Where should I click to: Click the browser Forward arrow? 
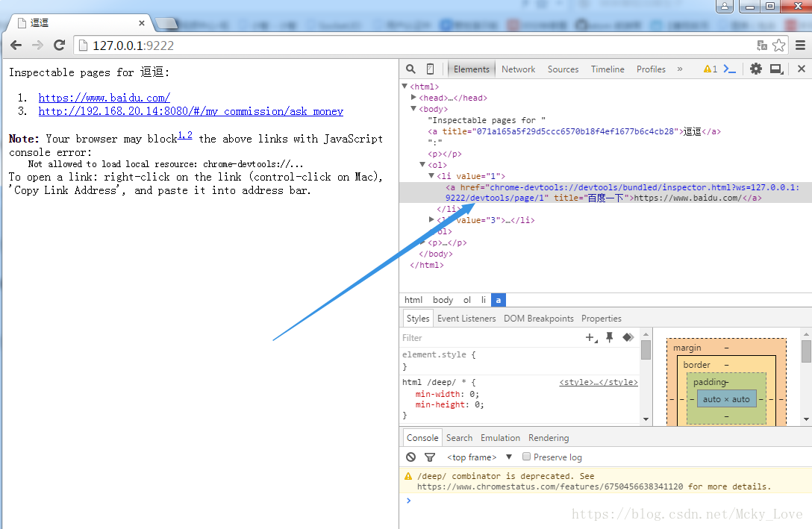click(37, 46)
